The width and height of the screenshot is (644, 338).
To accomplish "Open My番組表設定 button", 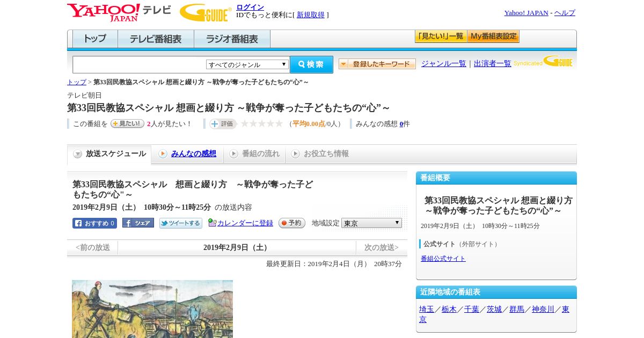I will coord(493,36).
